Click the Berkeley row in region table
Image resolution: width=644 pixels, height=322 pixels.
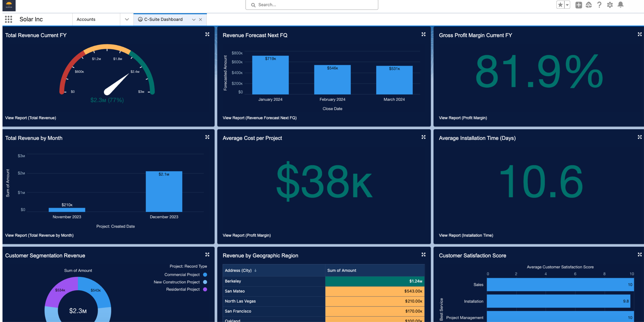(323, 281)
